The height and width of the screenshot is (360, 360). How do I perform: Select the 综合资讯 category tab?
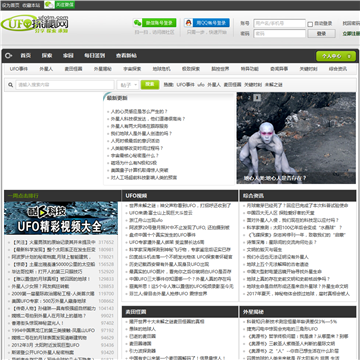(338, 69)
